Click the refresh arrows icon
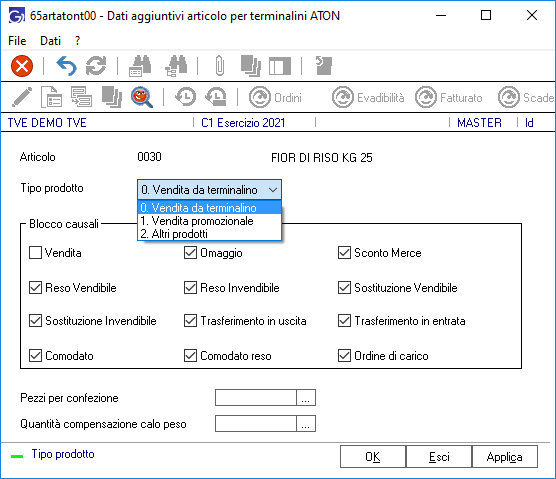The height and width of the screenshot is (479, 556). pos(96,66)
